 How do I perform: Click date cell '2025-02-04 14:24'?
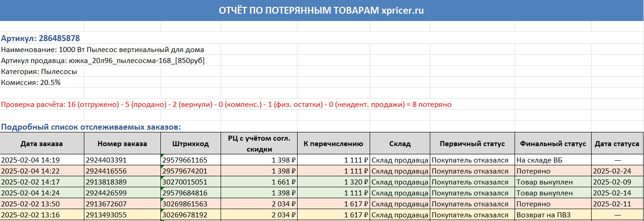[x=42, y=193]
